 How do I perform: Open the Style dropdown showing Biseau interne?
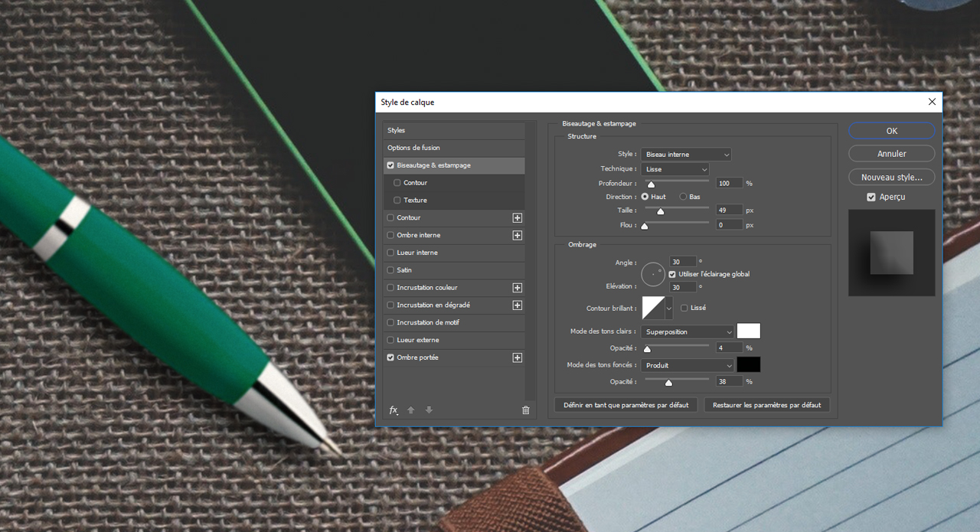[686, 155]
